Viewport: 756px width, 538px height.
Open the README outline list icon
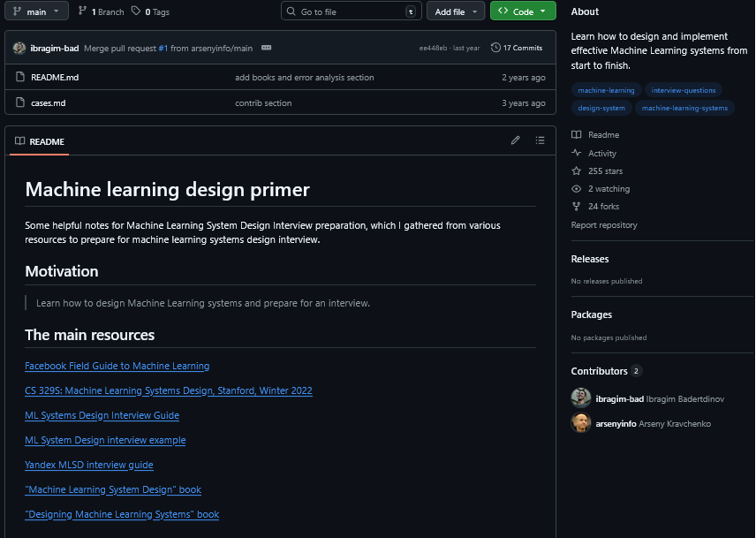540,140
